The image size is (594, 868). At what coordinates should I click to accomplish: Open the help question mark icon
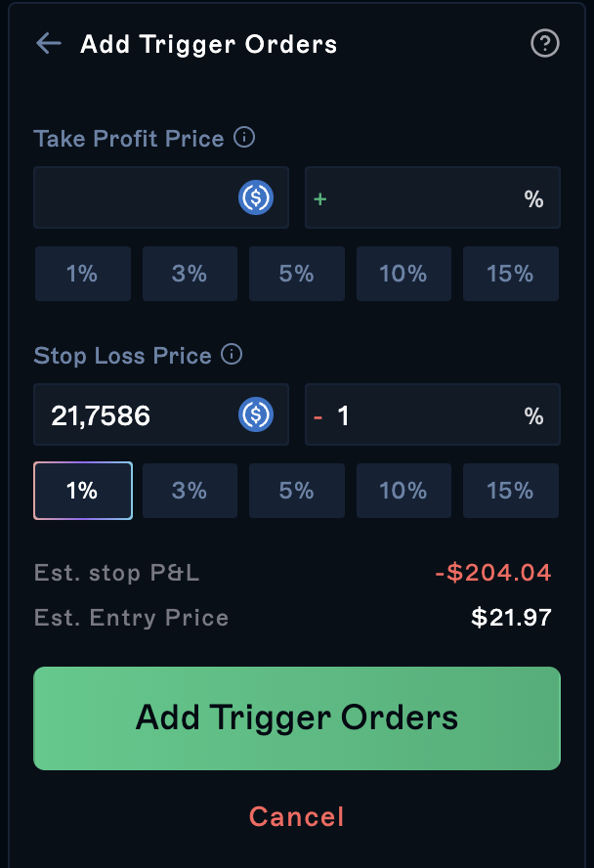coord(544,44)
